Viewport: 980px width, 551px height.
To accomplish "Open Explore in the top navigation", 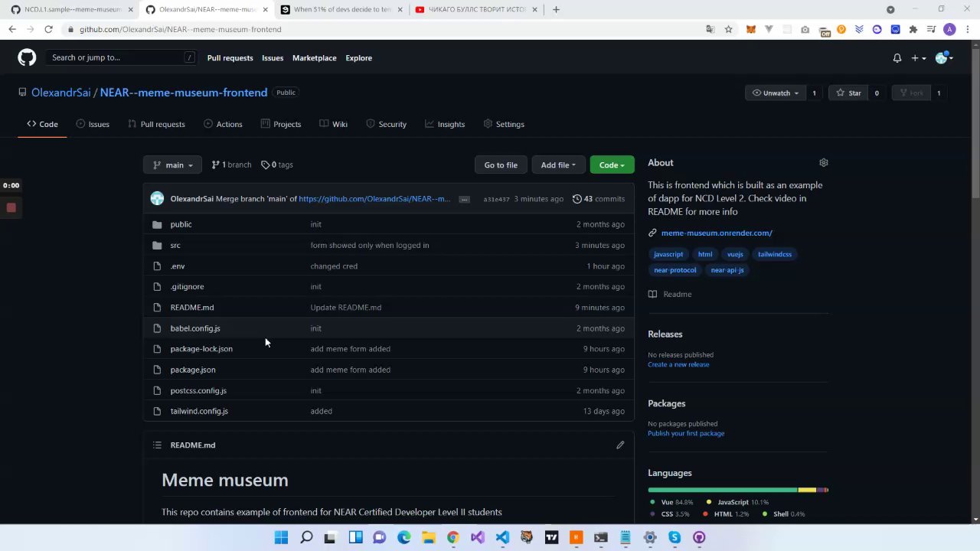I will pyautogui.click(x=358, y=58).
